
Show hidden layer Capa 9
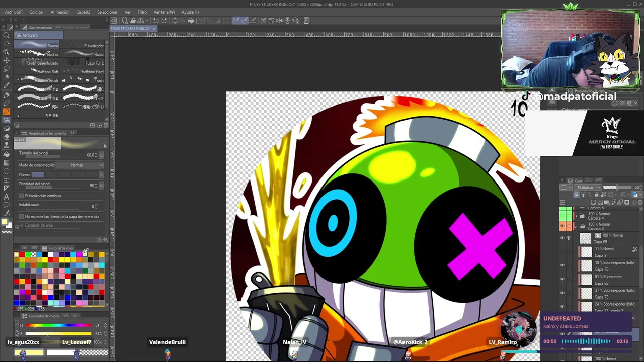[x=562, y=252]
